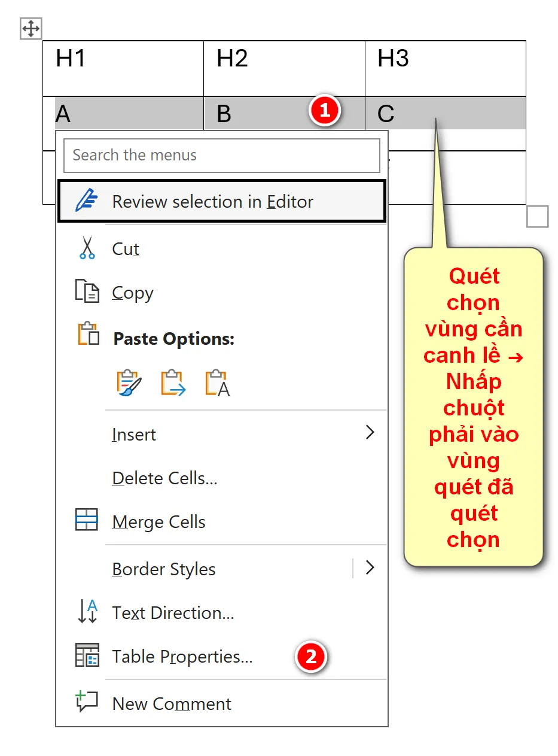558x756 pixels.
Task: Expand the Insert submenu arrow
Action: click(370, 433)
